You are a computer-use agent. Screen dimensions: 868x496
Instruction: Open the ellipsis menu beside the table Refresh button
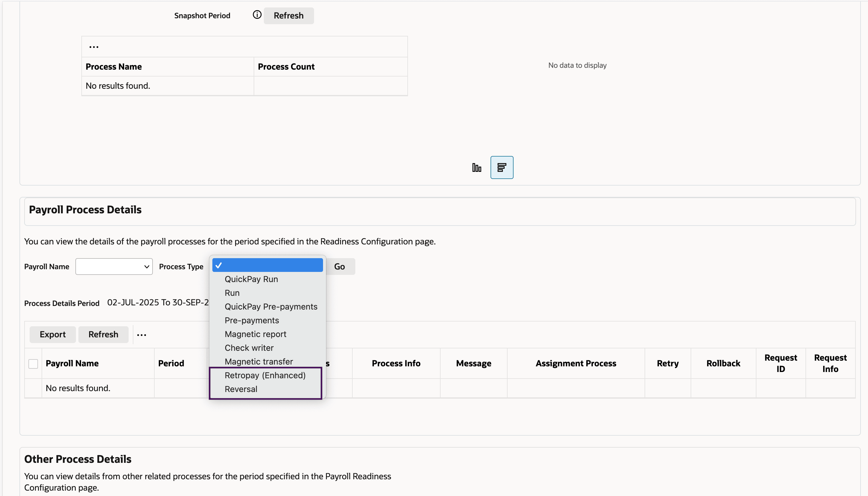(142, 335)
